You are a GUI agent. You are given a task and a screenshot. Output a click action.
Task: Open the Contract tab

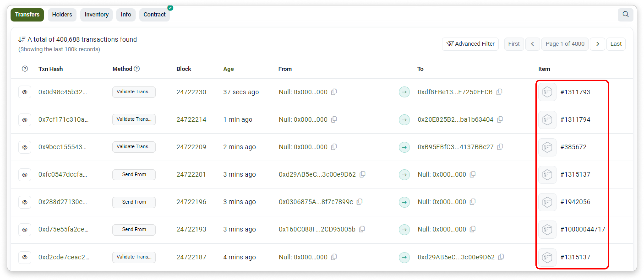[x=154, y=14]
